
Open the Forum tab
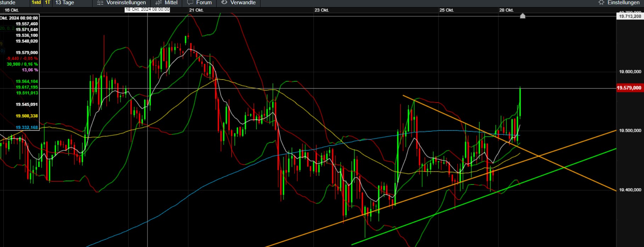tap(204, 2)
